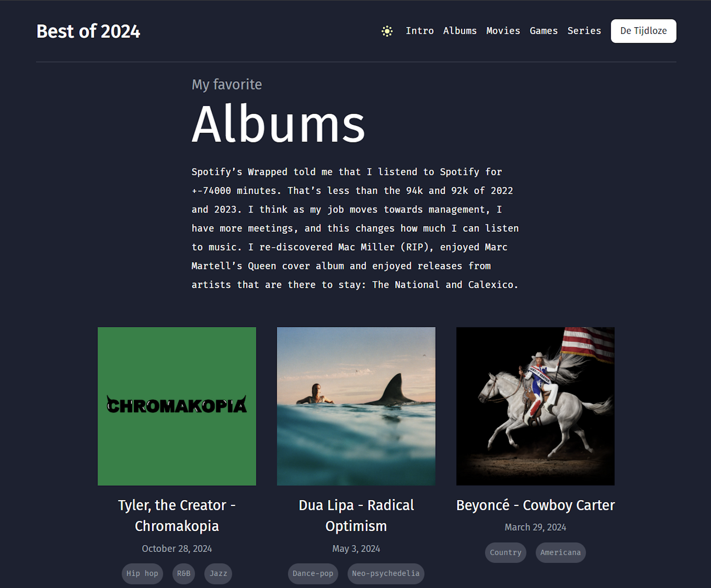Go to the Albums nav section
711x588 pixels.
459,31
